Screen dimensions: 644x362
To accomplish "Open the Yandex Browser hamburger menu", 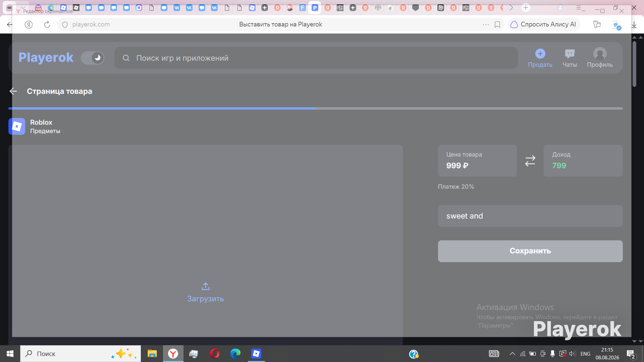I will coord(578,8).
